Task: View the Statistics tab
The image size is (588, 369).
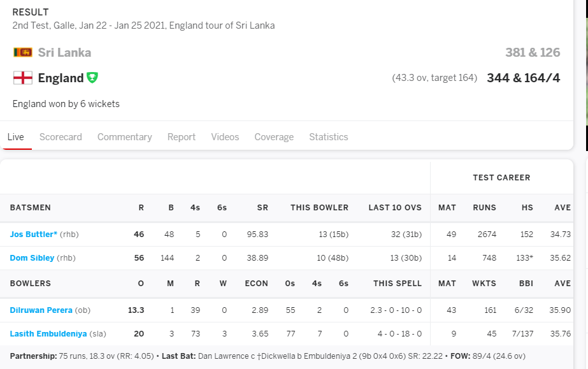Action: [x=329, y=137]
